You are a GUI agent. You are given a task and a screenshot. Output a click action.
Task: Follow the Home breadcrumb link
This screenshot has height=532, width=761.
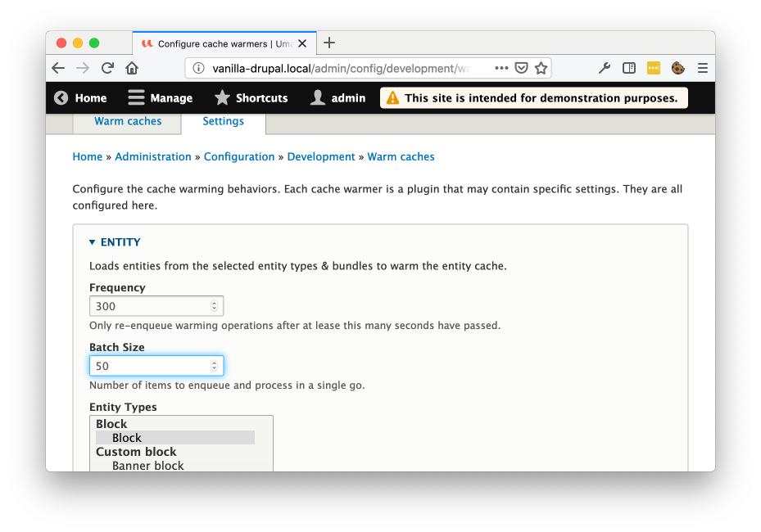pos(88,156)
